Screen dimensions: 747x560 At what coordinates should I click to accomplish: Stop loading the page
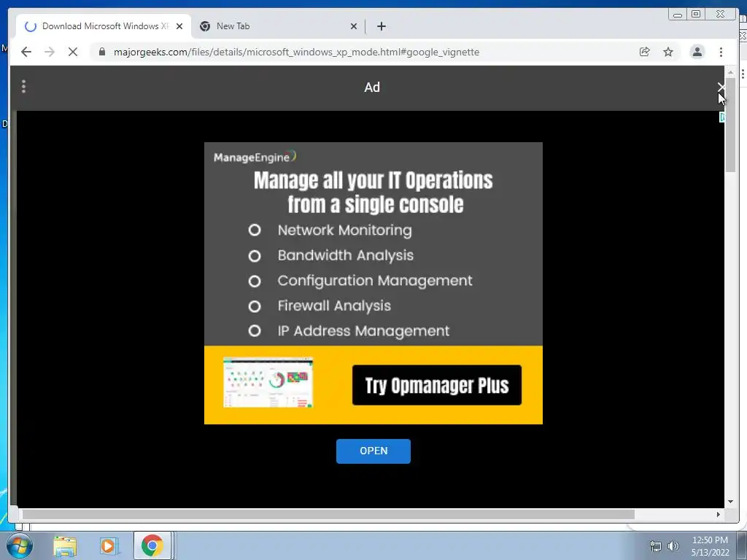73,52
